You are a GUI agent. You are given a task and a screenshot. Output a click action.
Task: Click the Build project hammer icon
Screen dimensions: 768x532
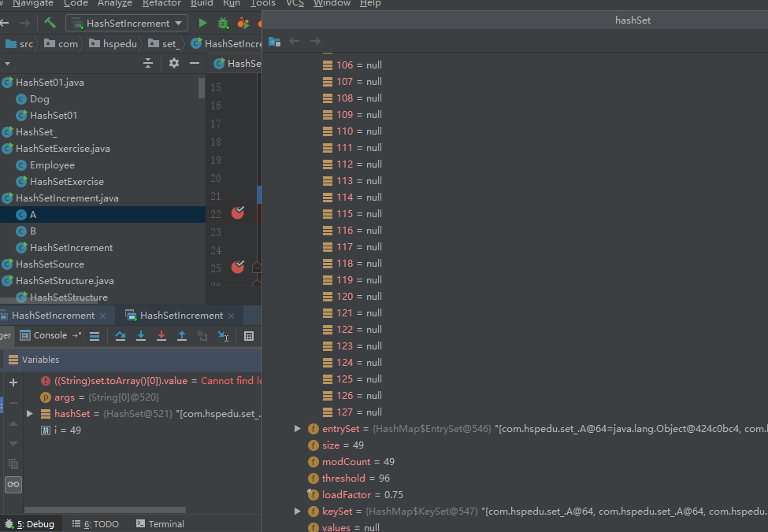pyautogui.click(x=50, y=23)
